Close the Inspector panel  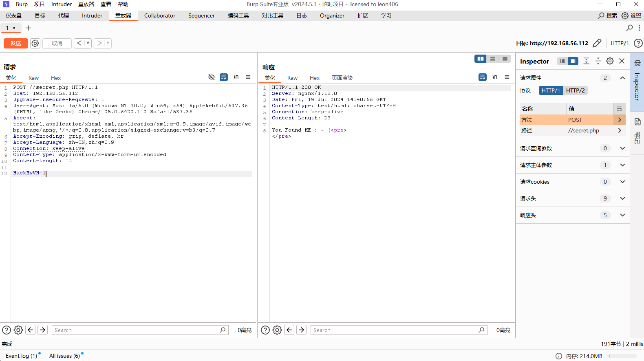click(x=622, y=61)
